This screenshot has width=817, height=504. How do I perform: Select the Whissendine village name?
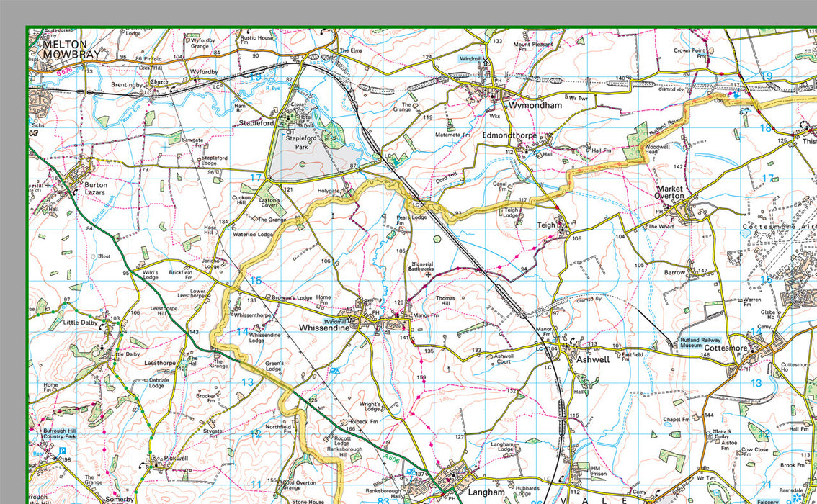[324, 328]
